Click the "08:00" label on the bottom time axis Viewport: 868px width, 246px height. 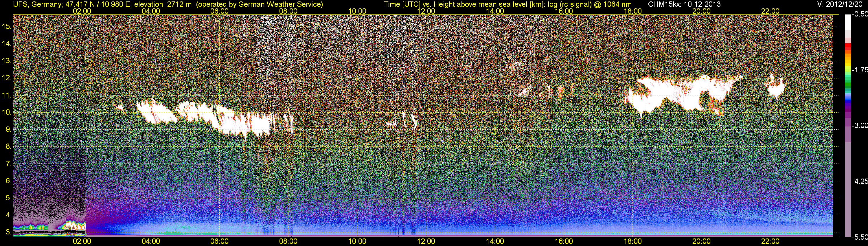point(288,241)
